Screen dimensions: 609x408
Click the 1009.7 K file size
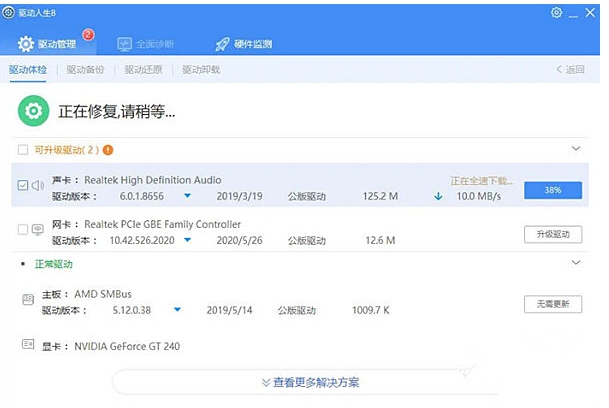371,310
